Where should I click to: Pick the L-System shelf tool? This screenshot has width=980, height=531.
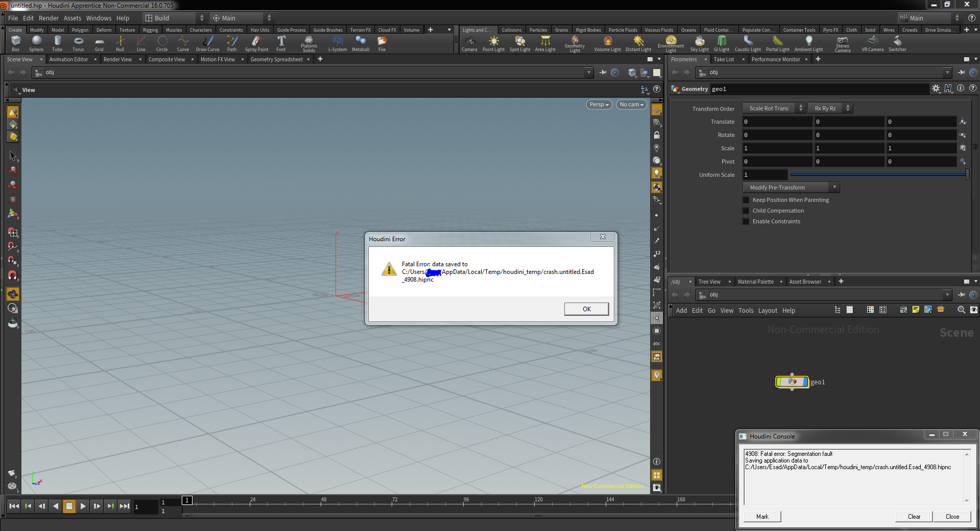(x=338, y=43)
